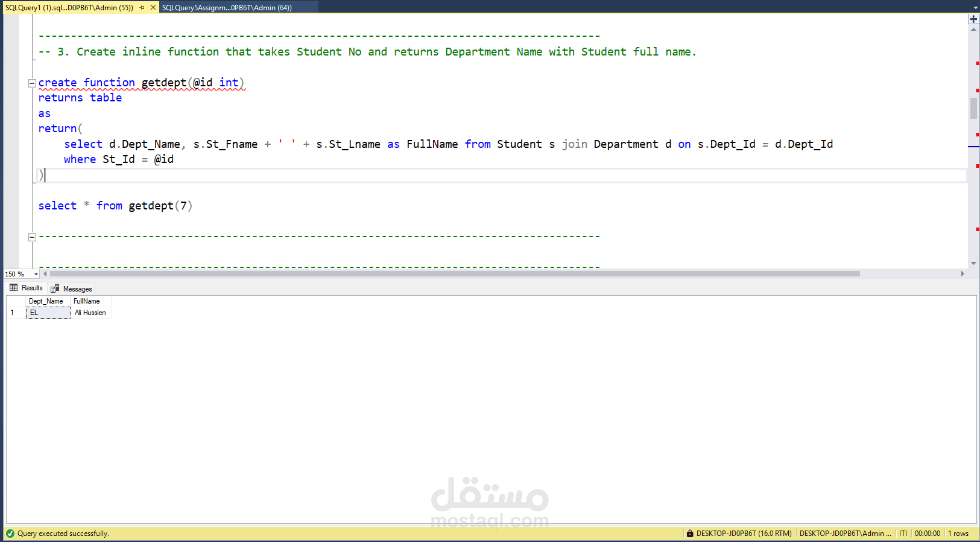Click the editor split window handle

[x=973, y=19]
